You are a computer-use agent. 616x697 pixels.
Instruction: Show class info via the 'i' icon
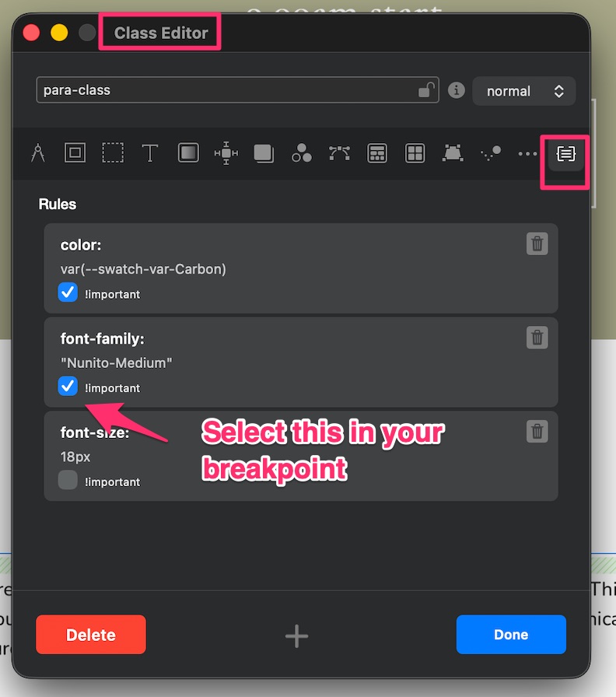457,90
